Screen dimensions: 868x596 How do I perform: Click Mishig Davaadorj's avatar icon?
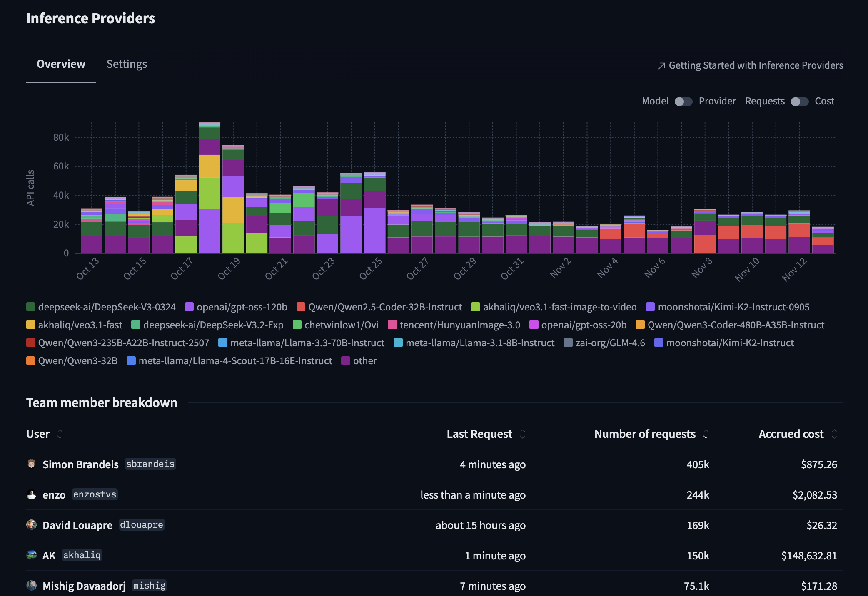click(31, 585)
